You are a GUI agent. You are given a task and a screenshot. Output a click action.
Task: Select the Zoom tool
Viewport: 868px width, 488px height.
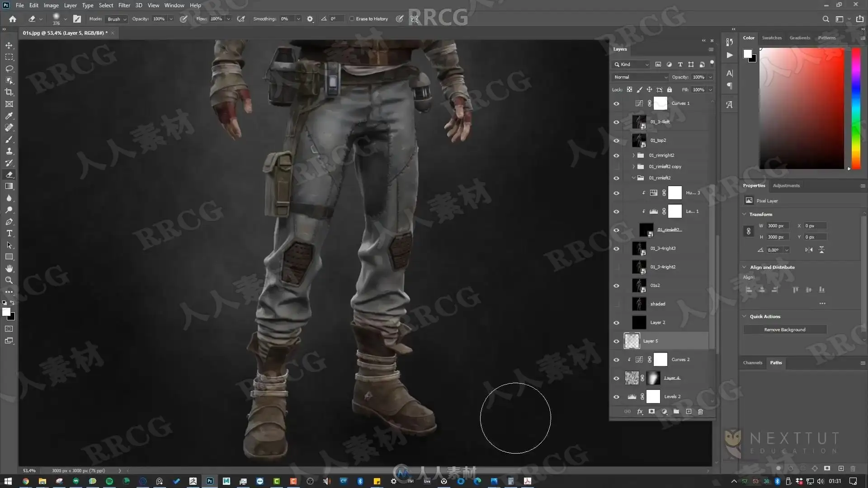(x=9, y=280)
